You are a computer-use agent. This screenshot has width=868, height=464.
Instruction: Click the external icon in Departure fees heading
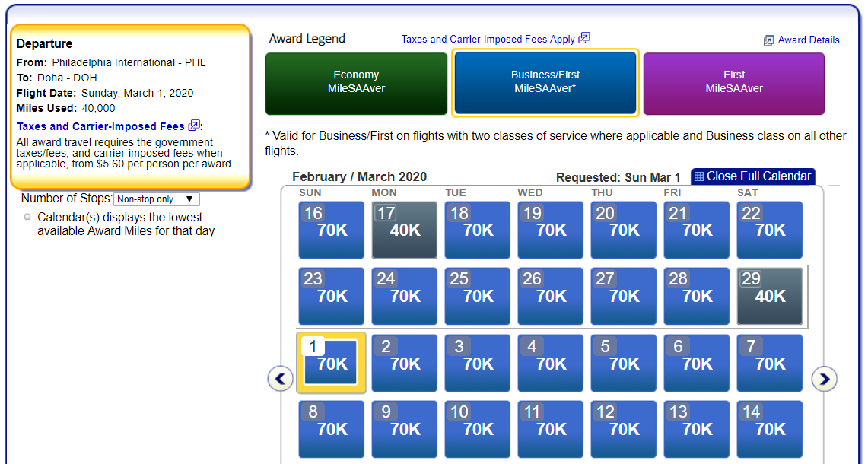(x=194, y=126)
